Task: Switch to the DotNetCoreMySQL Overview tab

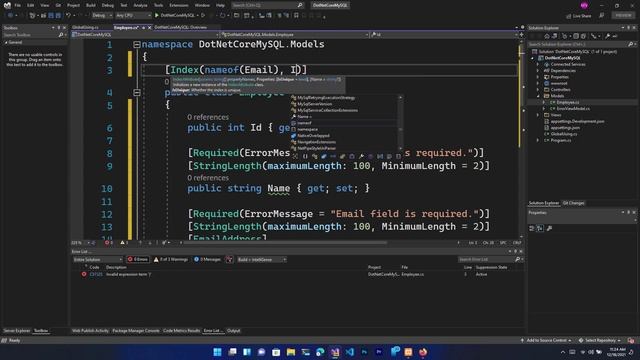Action: (x=180, y=27)
